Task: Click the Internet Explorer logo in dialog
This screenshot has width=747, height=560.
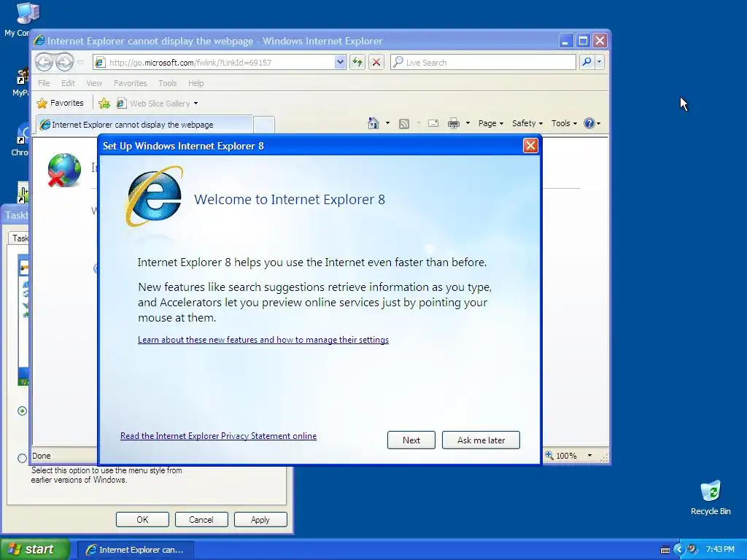Action: [154, 196]
